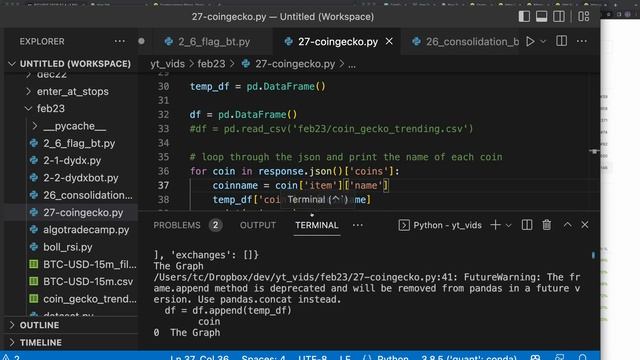640x360 pixels.
Task: Click UTF-8 encoding in the status bar
Action: pyautogui.click(x=312, y=357)
